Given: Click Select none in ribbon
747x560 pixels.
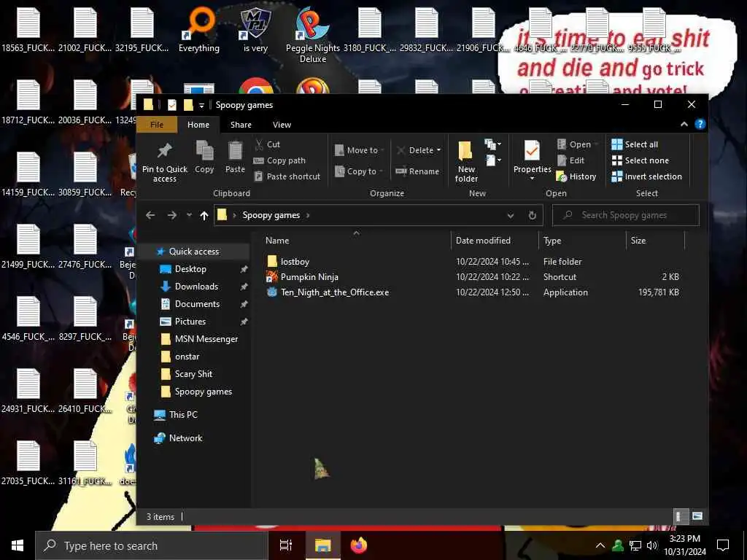Looking at the screenshot, I should (640, 160).
